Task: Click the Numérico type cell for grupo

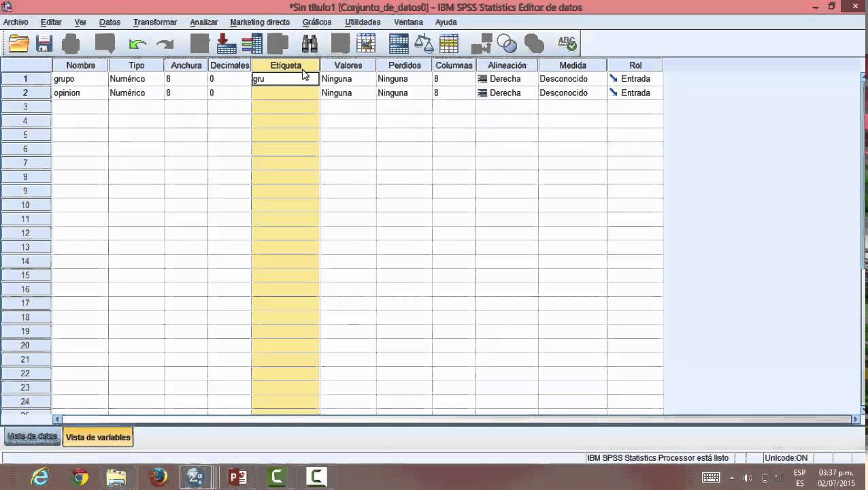Action: [136, 79]
